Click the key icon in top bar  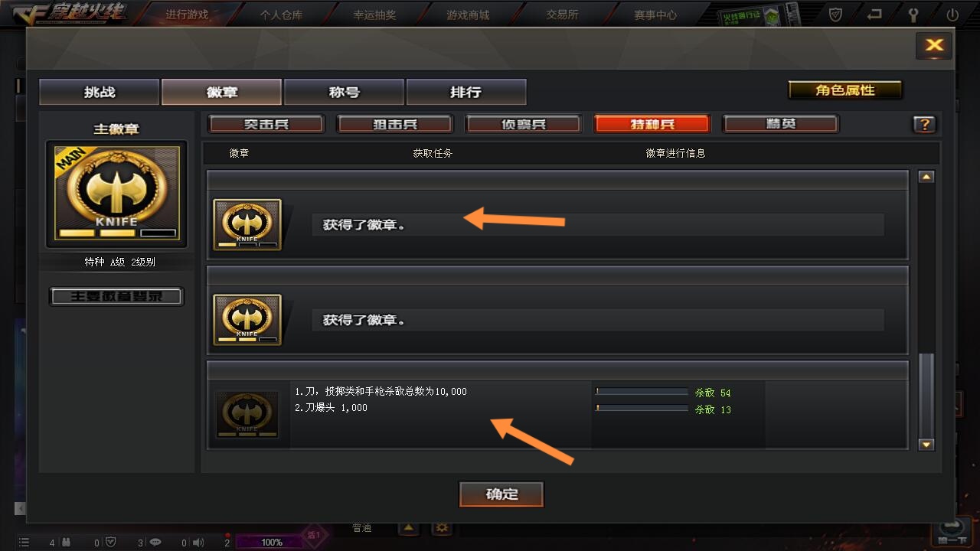pos(913,15)
